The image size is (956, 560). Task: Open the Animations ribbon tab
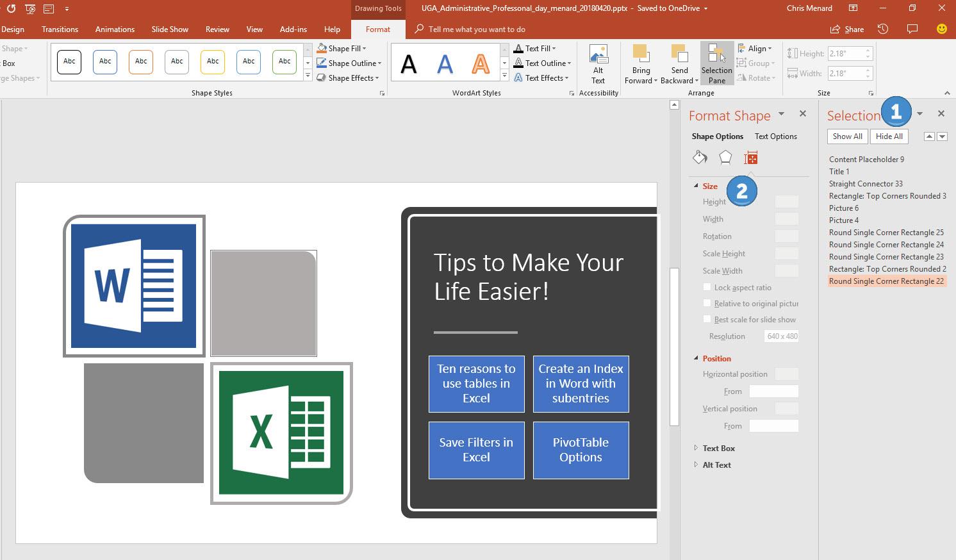pos(115,29)
